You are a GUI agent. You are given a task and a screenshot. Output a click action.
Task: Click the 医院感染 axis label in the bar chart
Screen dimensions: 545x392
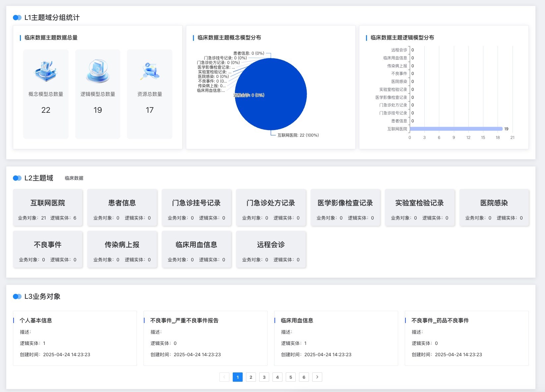point(399,82)
